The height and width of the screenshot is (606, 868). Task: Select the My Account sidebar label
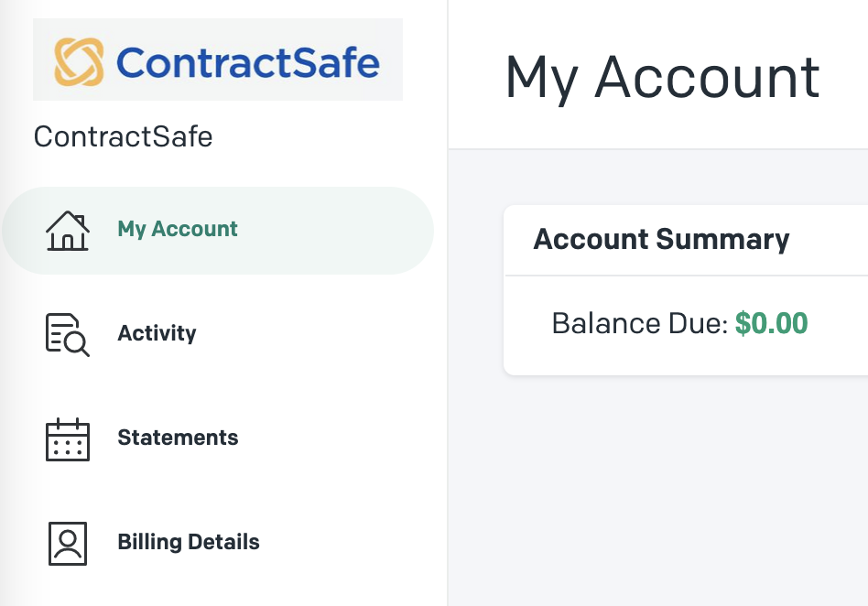click(178, 229)
